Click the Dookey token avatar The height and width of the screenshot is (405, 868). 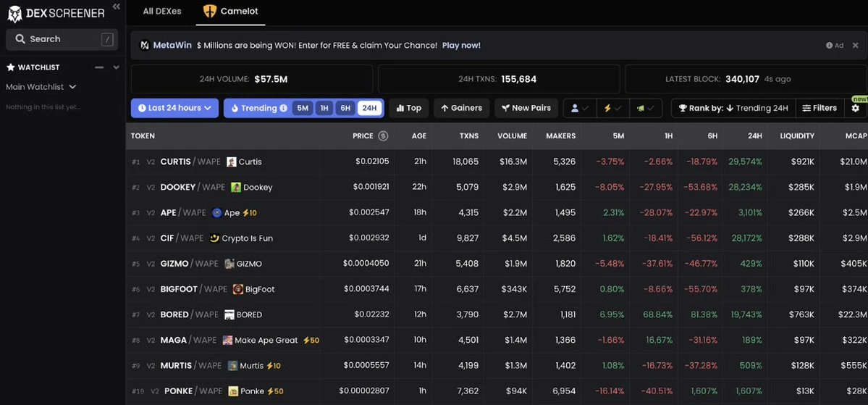(236, 187)
